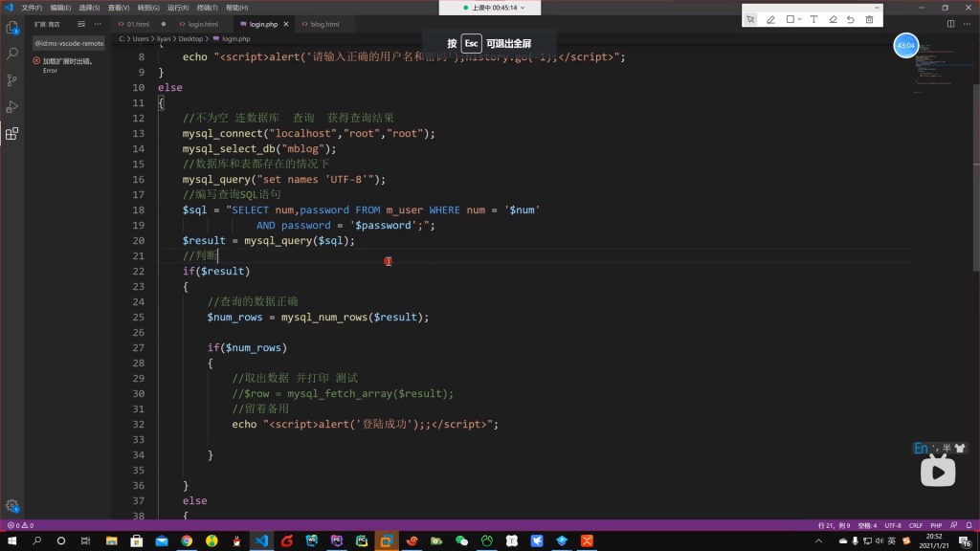Switch to the blog.html tab

point(325,23)
